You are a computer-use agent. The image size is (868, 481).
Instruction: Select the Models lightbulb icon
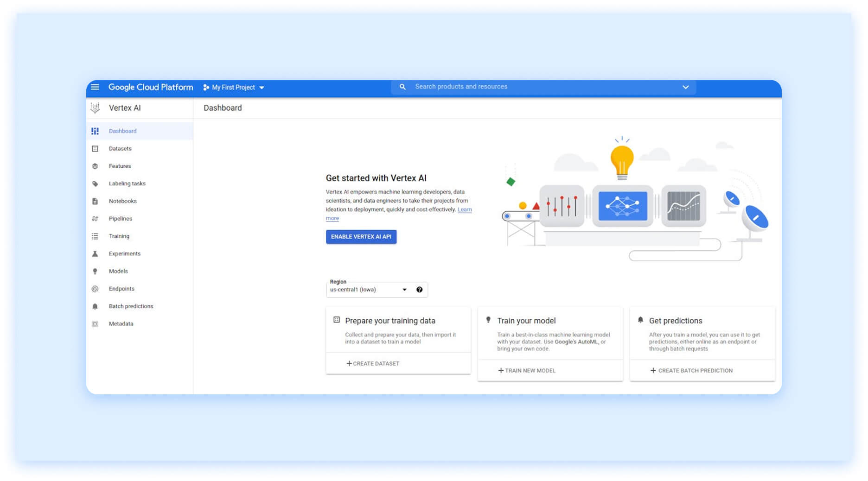(95, 271)
